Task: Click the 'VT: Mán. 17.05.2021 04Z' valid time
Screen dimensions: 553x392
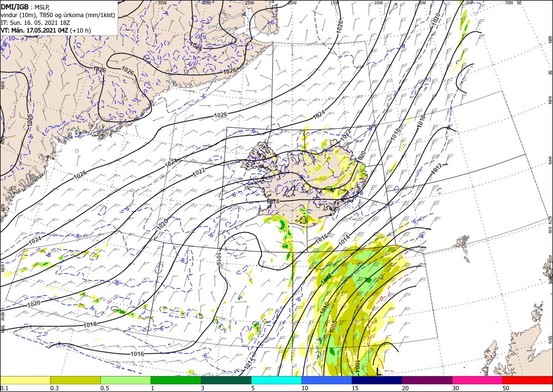Action: 34,30
